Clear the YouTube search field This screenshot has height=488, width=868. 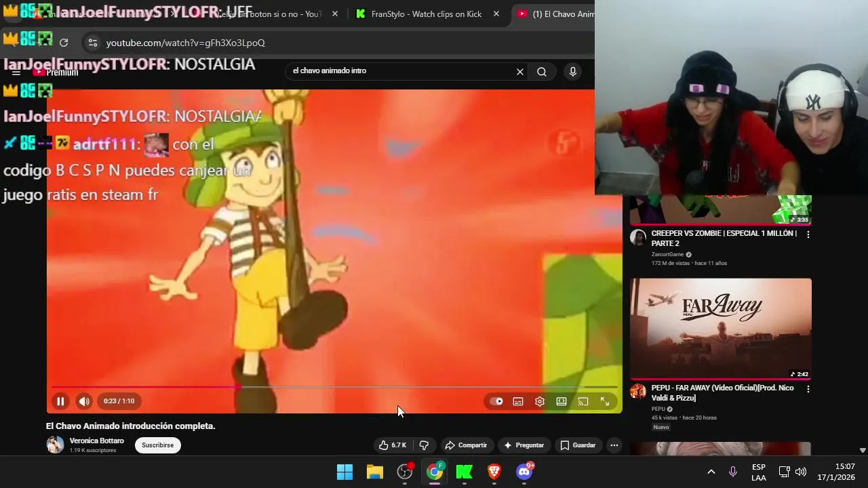(520, 72)
